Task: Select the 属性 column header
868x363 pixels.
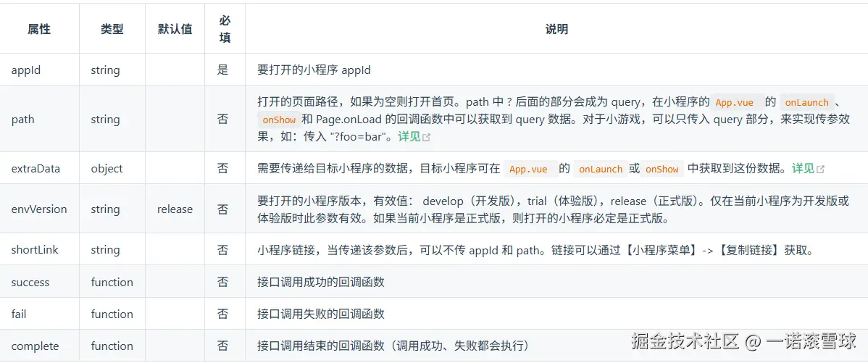Action: pos(39,29)
